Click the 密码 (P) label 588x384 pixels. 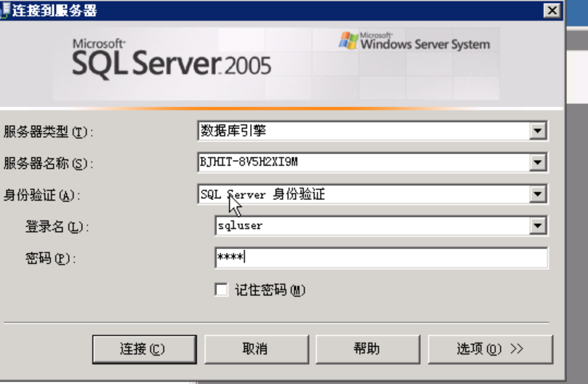click(x=51, y=258)
